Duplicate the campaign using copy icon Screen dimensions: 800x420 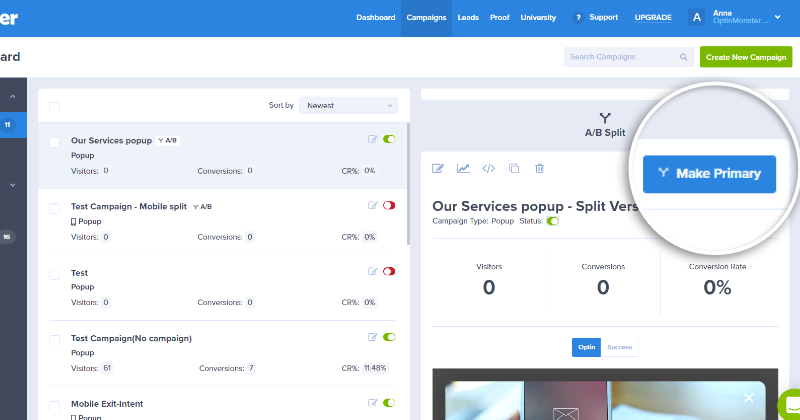(x=514, y=168)
